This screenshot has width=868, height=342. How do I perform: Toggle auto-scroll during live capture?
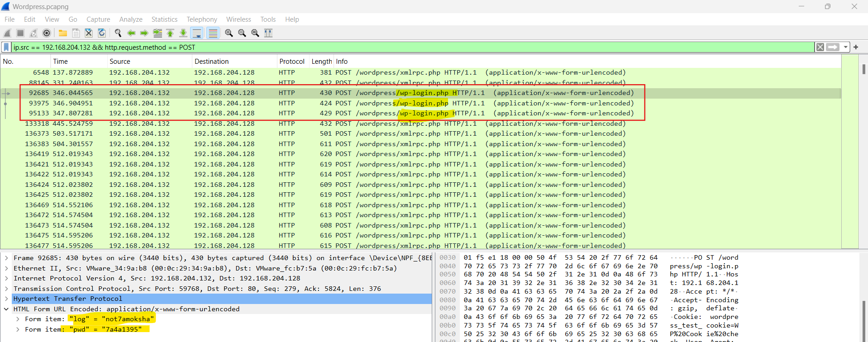[x=197, y=33]
